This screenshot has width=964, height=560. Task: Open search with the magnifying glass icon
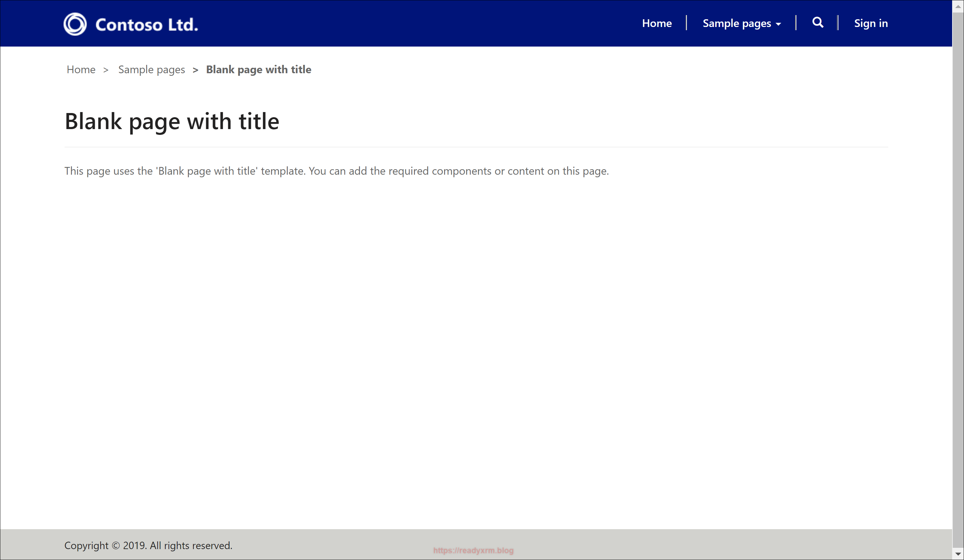pyautogui.click(x=818, y=22)
